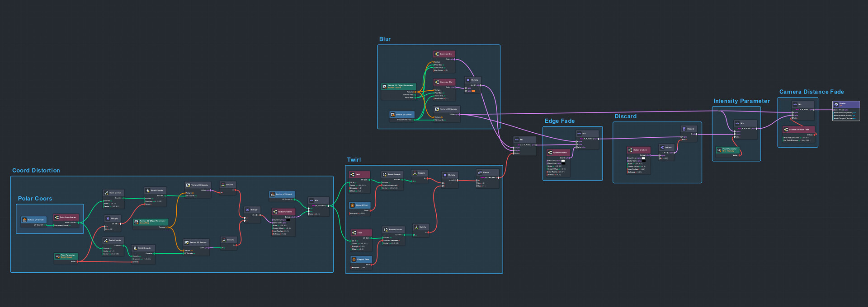This screenshot has height=307, width=868.
Task: Click the Discard group title label
Action: [x=626, y=116]
